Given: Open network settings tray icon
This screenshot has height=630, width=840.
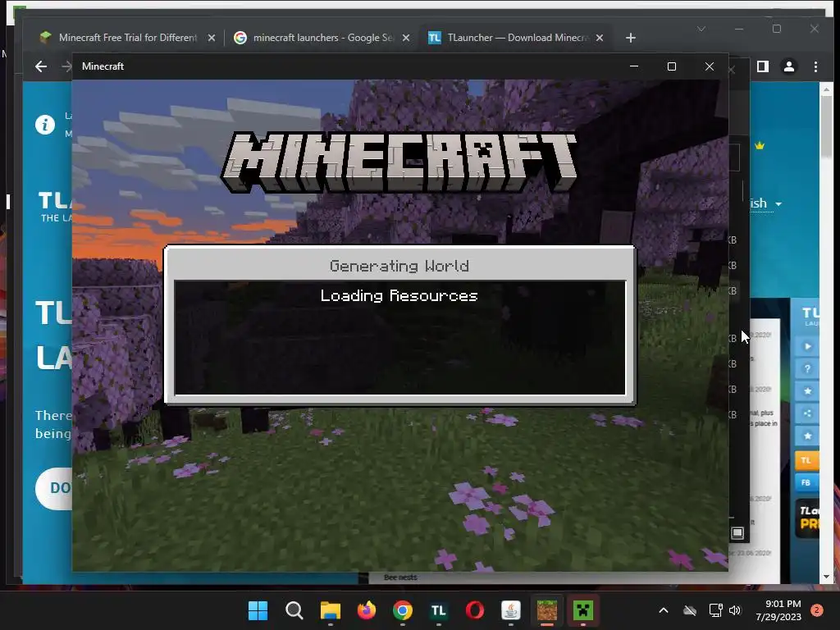Looking at the screenshot, I should coord(715,610).
